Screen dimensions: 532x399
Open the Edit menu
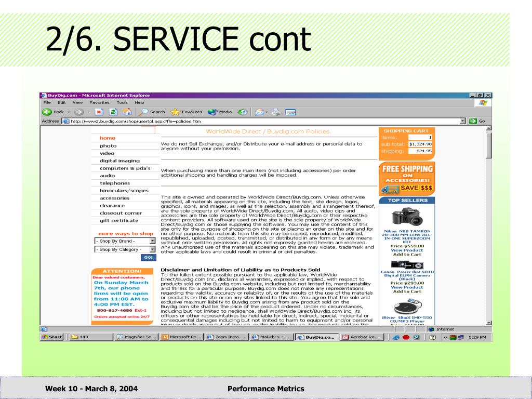[61, 102]
